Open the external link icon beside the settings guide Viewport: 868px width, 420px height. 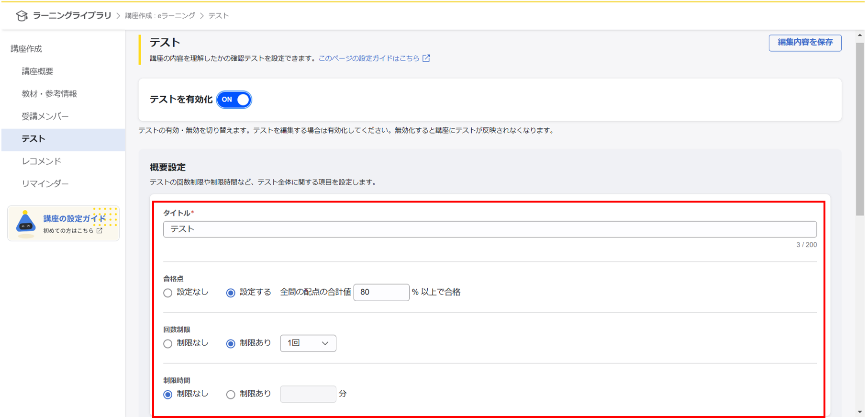[426, 58]
